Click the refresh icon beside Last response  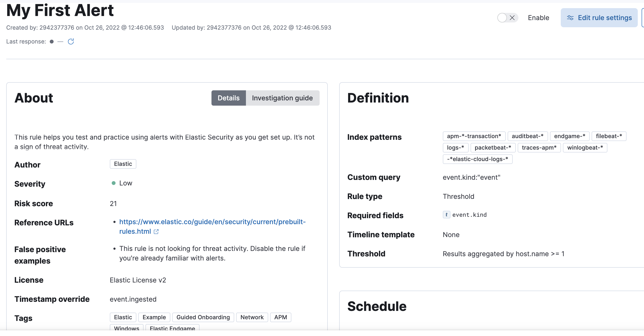(71, 42)
